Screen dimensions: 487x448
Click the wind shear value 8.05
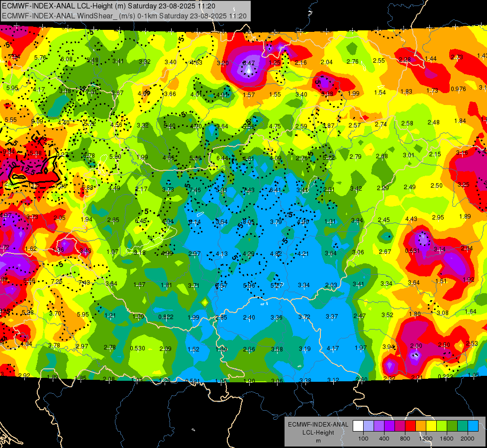point(248,222)
